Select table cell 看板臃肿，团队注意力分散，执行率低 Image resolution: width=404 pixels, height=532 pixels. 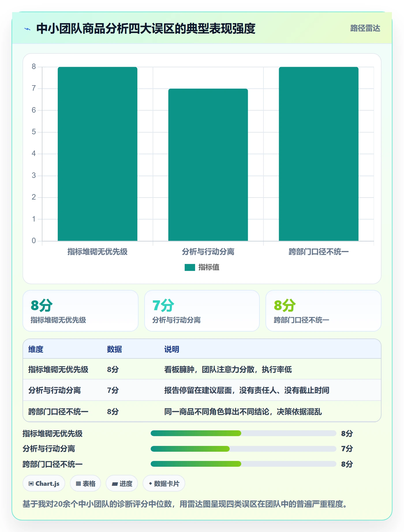228,369
